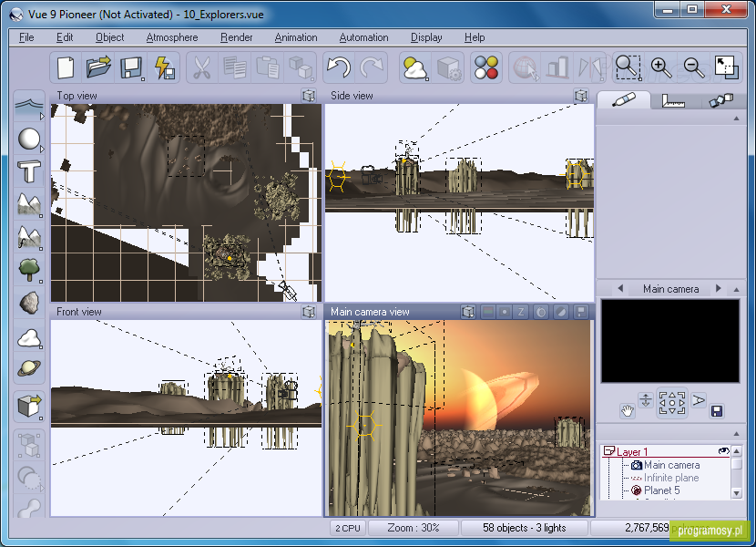Click the cube with yellow arrow icon
Viewport: 756px width, 547px height.
pos(29,407)
